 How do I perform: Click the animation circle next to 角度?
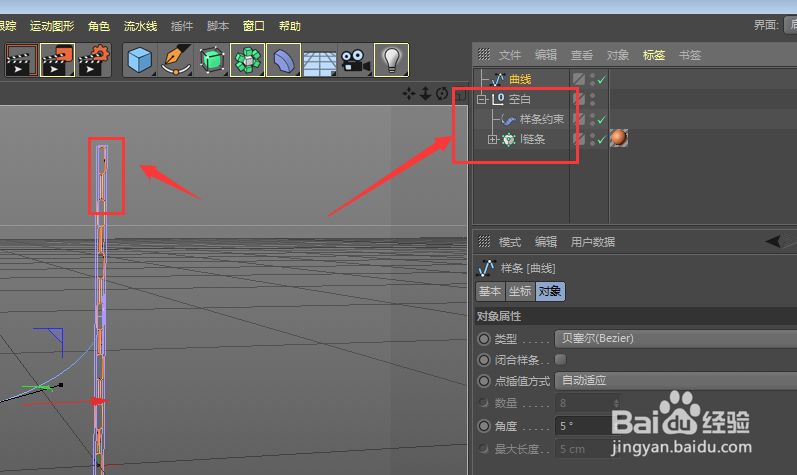(484, 426)
